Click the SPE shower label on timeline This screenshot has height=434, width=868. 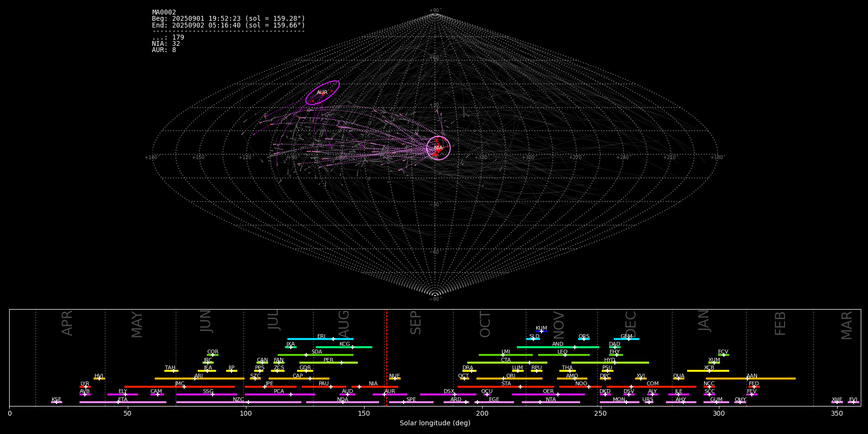[x=411, y=399]
